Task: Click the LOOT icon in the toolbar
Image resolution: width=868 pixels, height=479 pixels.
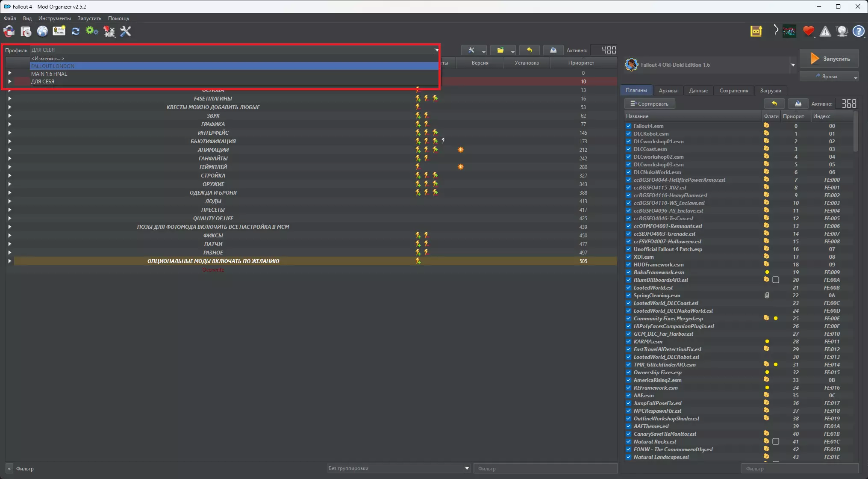Action: coord(756,31)
